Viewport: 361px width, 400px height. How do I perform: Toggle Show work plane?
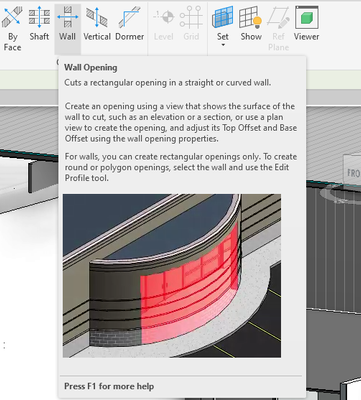pyautogui.click(x=251, y=24)
